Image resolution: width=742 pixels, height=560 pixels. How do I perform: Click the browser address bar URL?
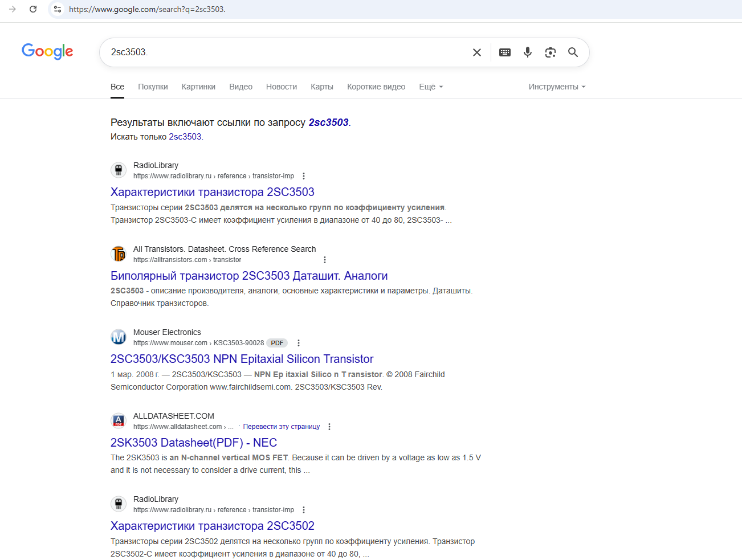point(147,9)
